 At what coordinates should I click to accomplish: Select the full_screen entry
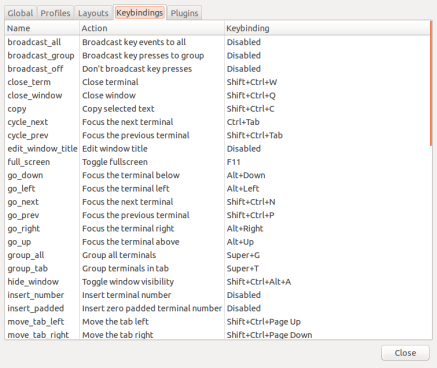tap(29, 162)
